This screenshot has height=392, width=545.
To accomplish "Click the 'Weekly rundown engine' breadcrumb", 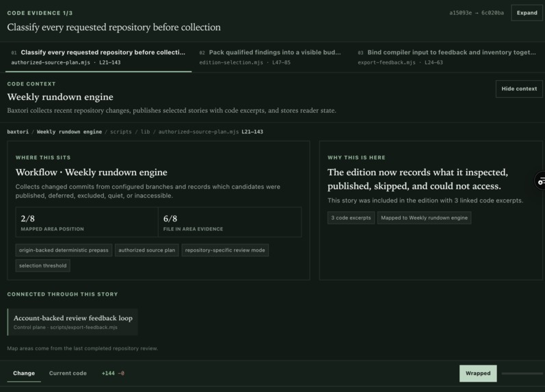I will (69, 132).
